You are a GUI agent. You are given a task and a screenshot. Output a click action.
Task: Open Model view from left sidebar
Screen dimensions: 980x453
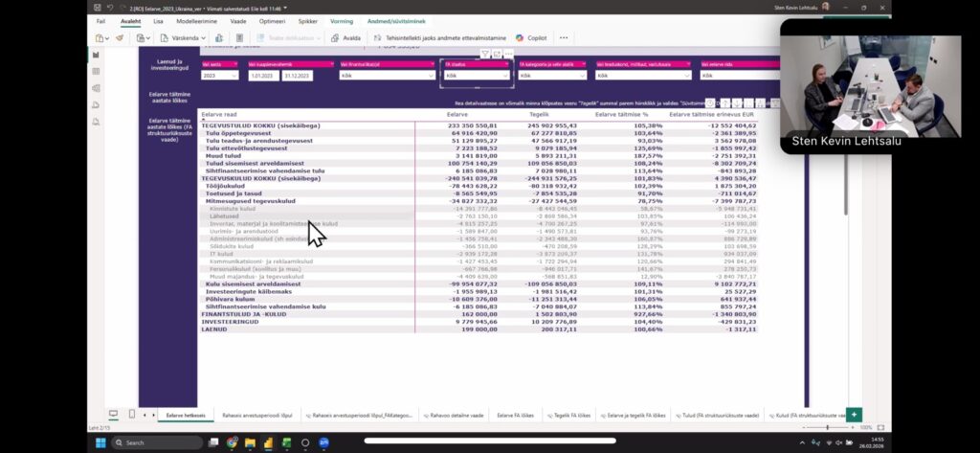point(96,88)
